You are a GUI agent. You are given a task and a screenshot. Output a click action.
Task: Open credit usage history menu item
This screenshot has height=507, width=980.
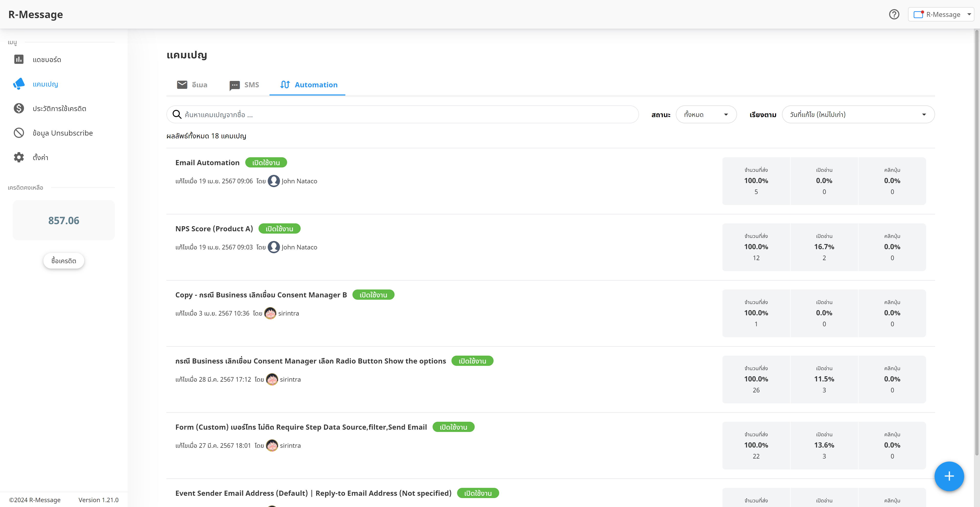(x=59, y=108)
